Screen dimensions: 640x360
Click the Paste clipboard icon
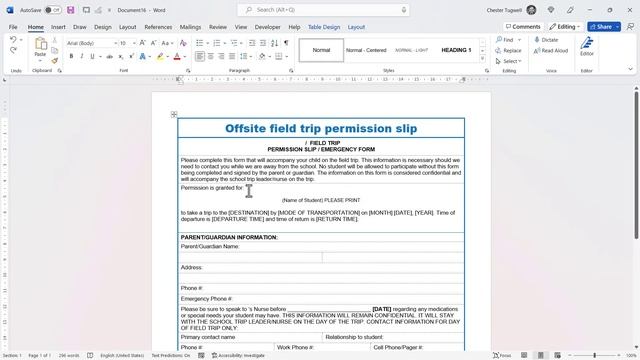click(40, 44)
